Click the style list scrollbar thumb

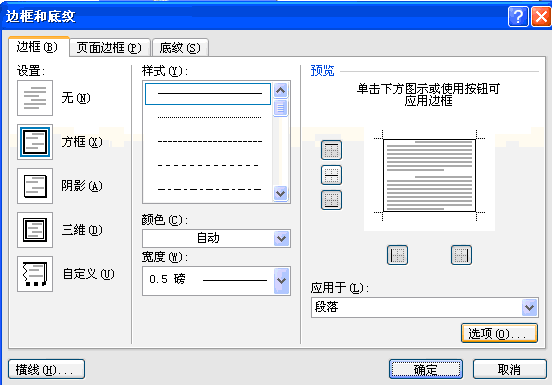pos(281,108)
